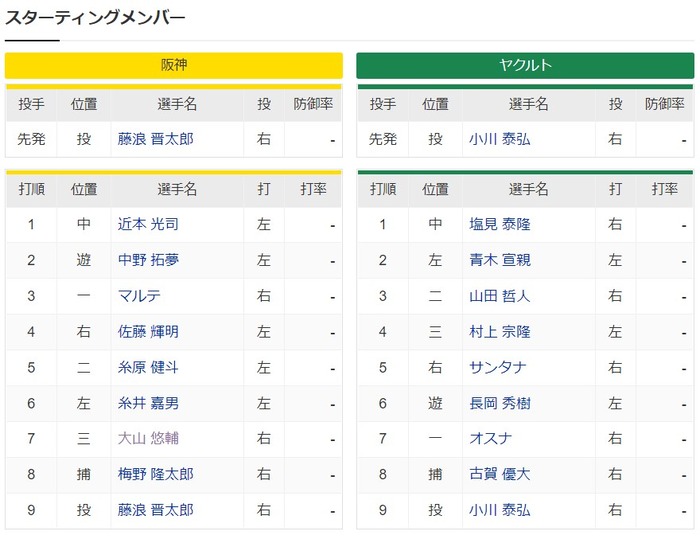The width and height of the screenshot is (700, 539).
Task: Open the 近本 光司 player link
Action: click(x=148, y=224)
